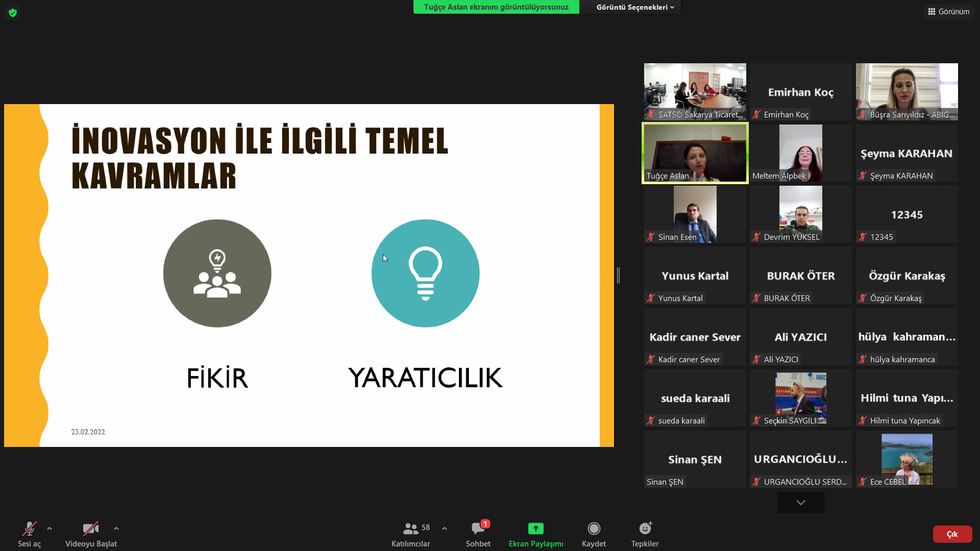Click the Ekran Paylaşımı share icon
This screenshot has height=551, width=980.
[535, 529]
